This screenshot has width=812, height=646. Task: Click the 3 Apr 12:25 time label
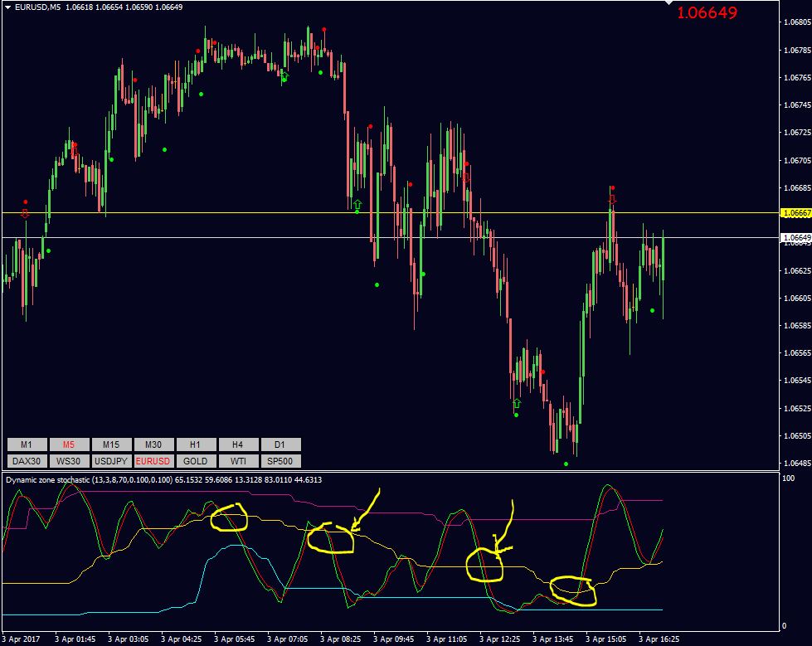500,639
